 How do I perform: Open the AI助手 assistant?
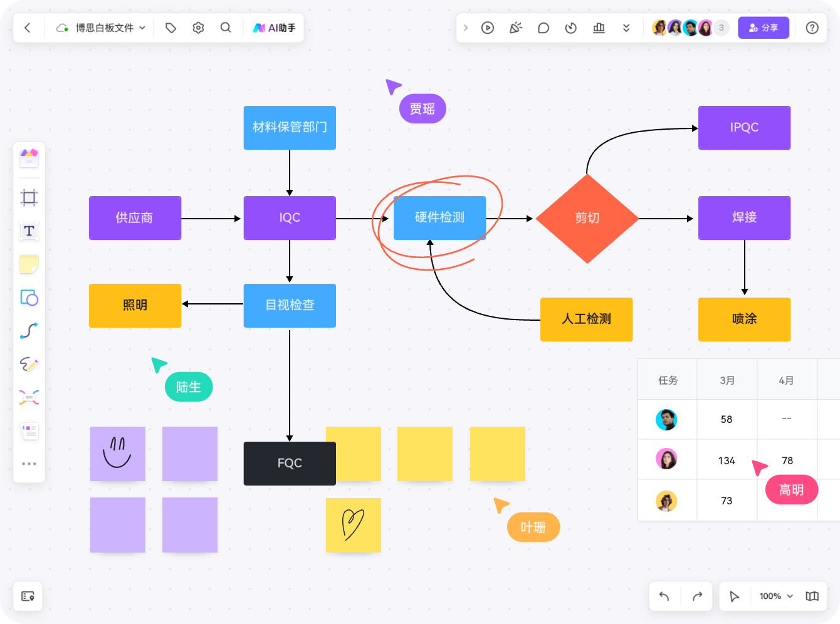(274, 28)
